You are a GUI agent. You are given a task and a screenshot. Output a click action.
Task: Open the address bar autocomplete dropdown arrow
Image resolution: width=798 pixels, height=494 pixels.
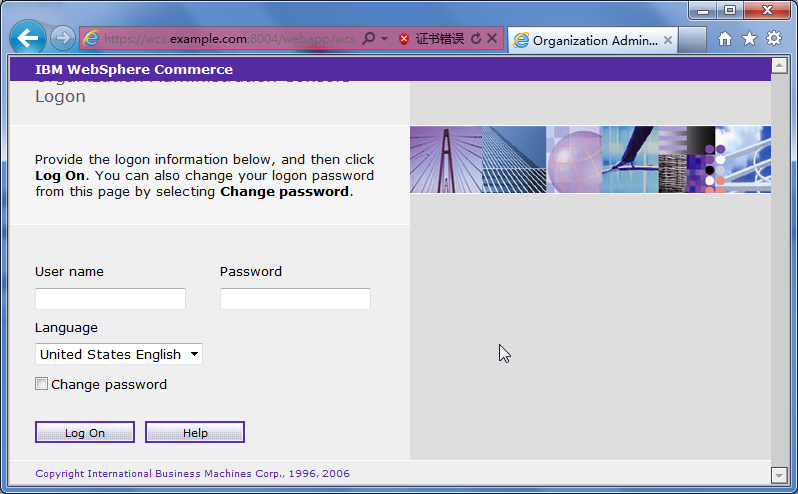384,39
